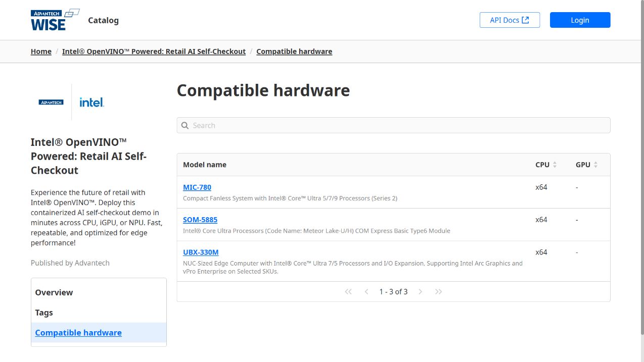This screenshot has width=644, height=362.
Task: Open API Docs external link
Action: coord(510,20)
